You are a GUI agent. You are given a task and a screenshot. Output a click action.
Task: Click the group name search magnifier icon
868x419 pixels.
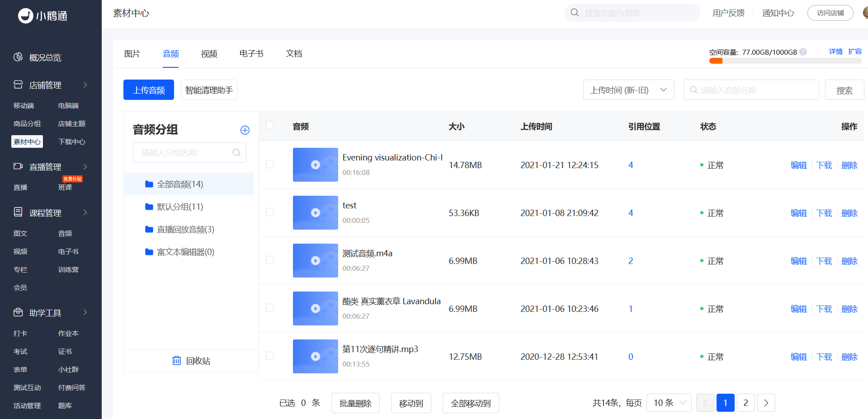[x=236, y=153]
